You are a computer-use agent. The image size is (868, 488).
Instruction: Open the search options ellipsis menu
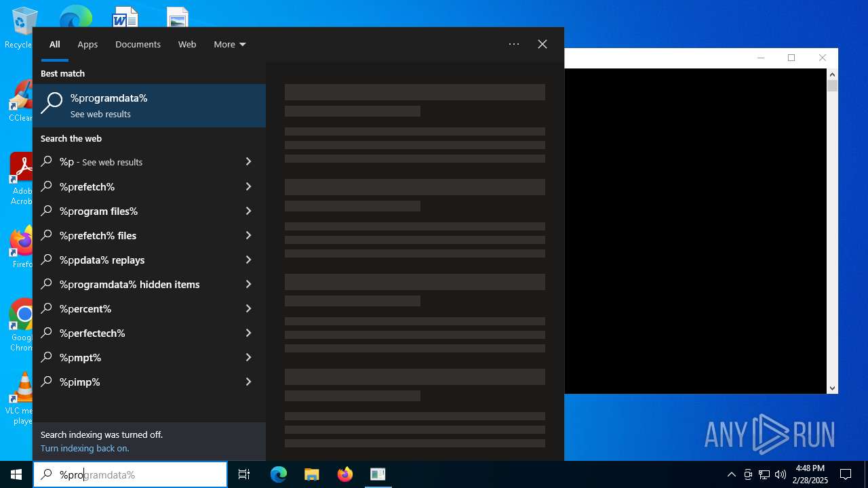click(x=514, y=44)
